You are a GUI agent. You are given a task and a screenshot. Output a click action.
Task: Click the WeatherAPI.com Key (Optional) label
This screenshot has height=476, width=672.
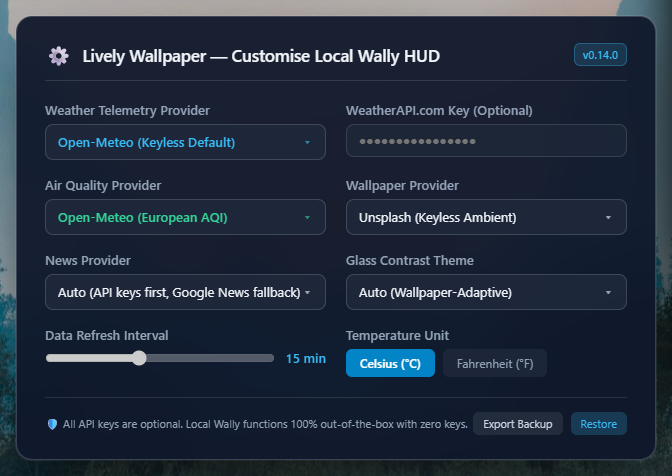pyautogui.click(x=439, y=111)
